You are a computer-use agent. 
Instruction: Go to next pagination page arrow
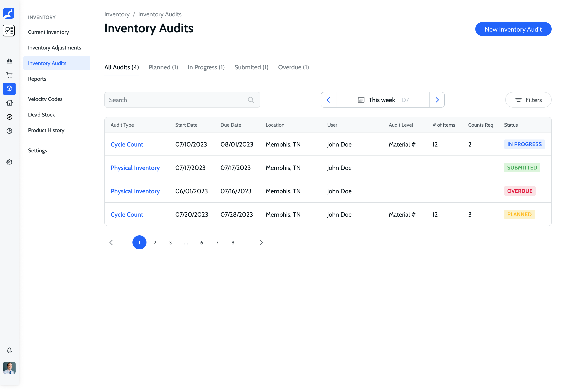261,242
